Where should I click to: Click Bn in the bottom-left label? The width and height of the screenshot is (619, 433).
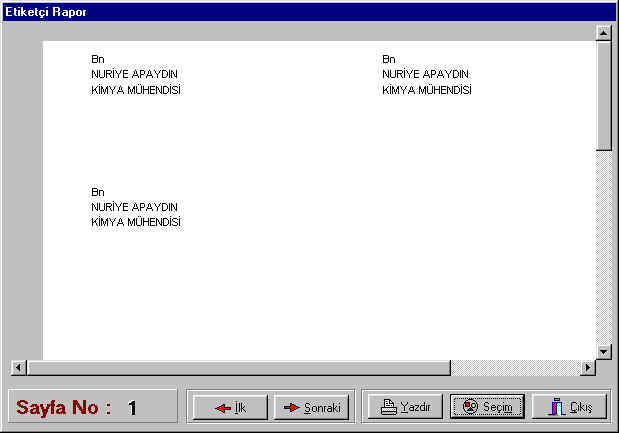tap(97, 191)
